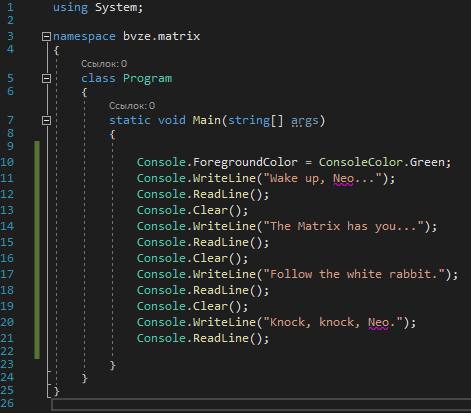
Task: Click 'WriteLine' on line 20
Action: 224,322
